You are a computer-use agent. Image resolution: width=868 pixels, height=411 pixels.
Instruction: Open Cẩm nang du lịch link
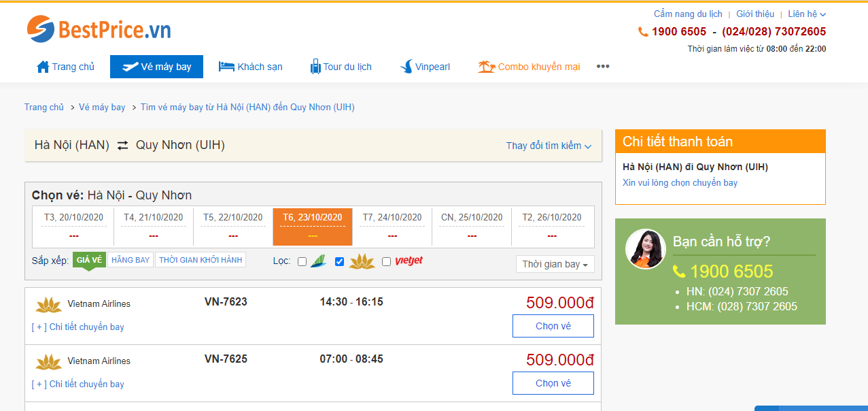[688, 14]
